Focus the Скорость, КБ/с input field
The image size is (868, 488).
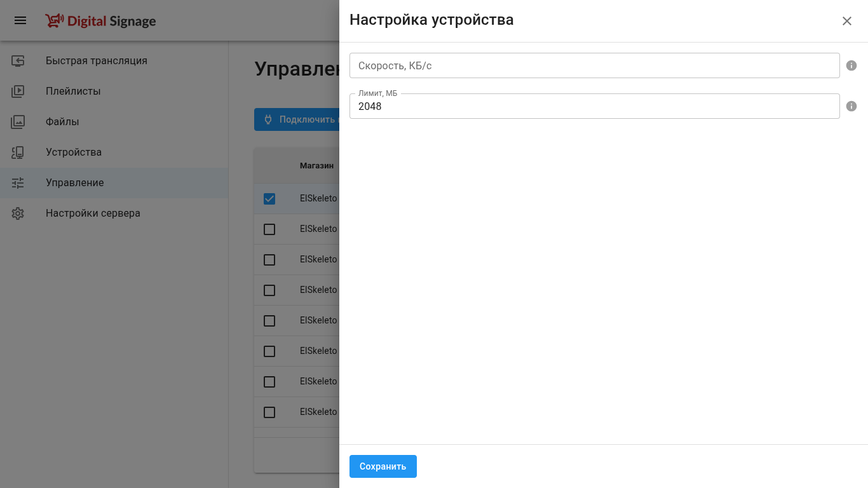click(594, 65)
